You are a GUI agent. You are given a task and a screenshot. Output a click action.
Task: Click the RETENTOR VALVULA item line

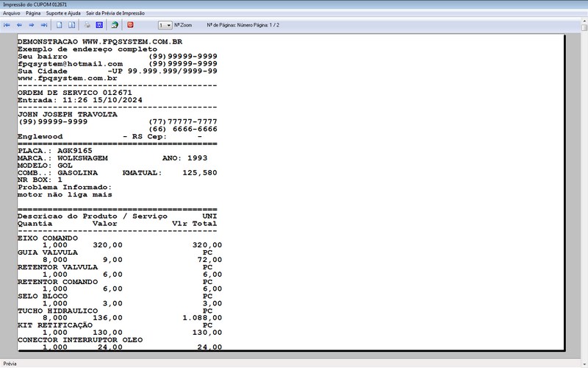pyautogui.click(x=57, y=267)
